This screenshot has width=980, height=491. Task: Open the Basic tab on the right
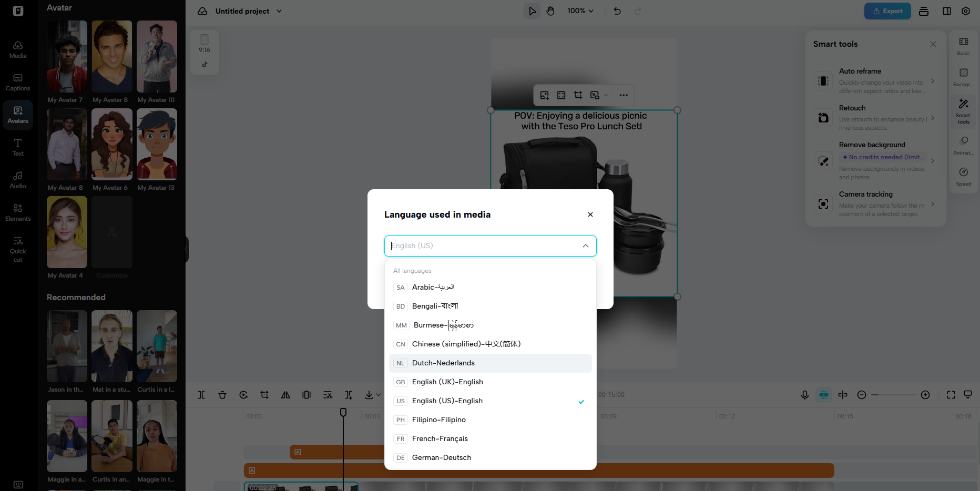click(x=964, y=46)
